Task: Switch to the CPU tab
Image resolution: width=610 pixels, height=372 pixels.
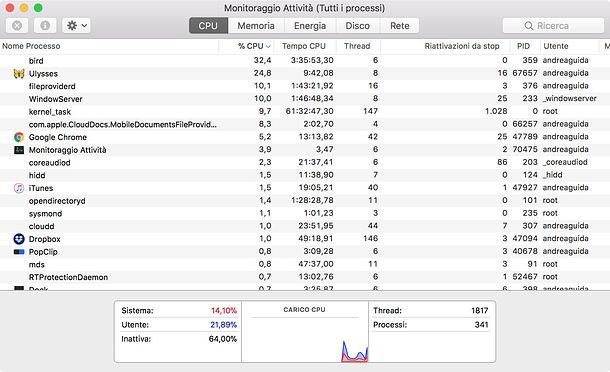Action: coord(208,26)
